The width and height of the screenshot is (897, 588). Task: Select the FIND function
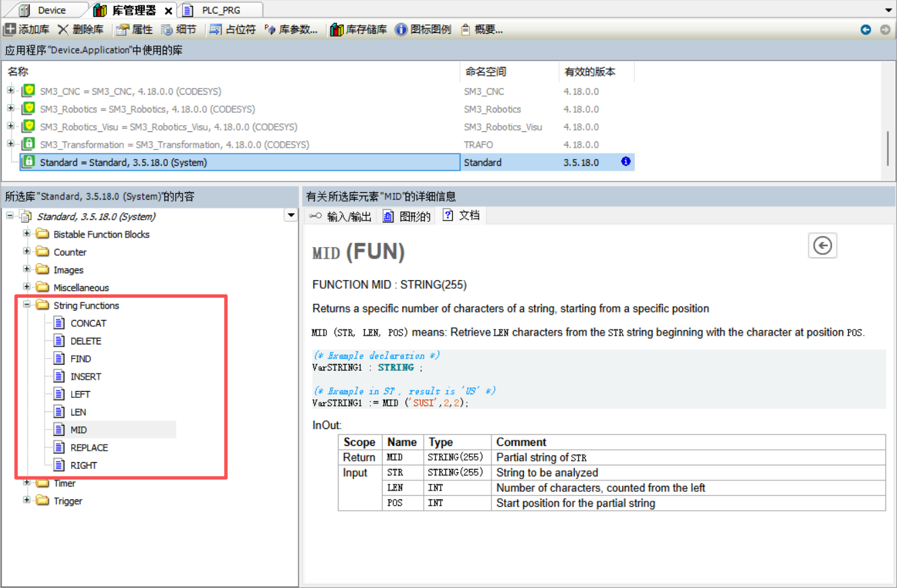(81, 359)
